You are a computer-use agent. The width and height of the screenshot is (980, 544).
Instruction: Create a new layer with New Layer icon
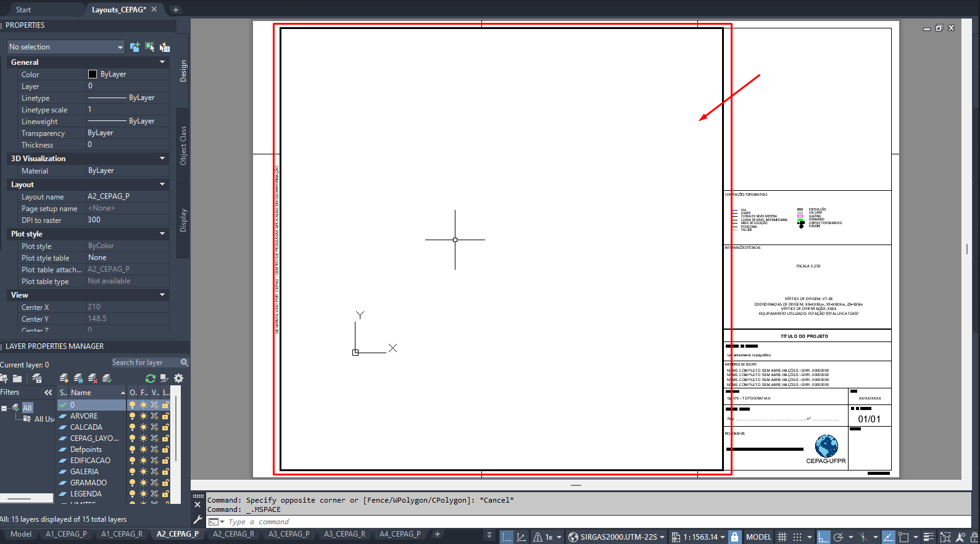pyautogui.click(x=64, y=378)
